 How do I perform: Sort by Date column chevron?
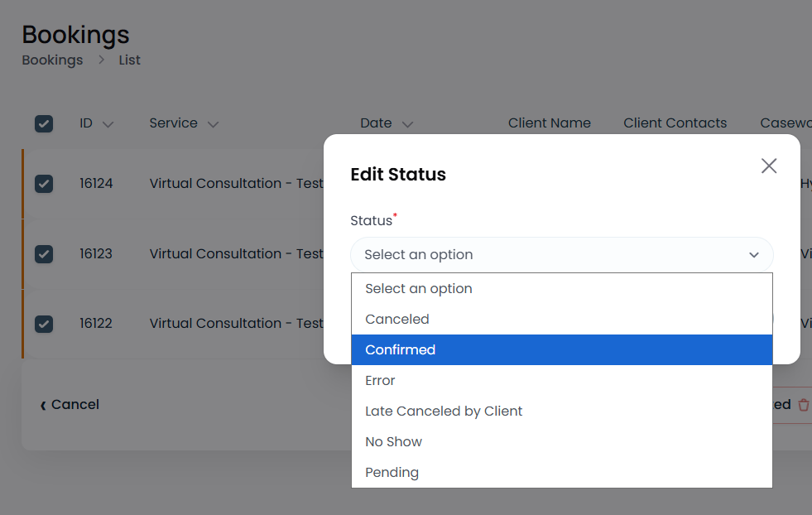407,124
